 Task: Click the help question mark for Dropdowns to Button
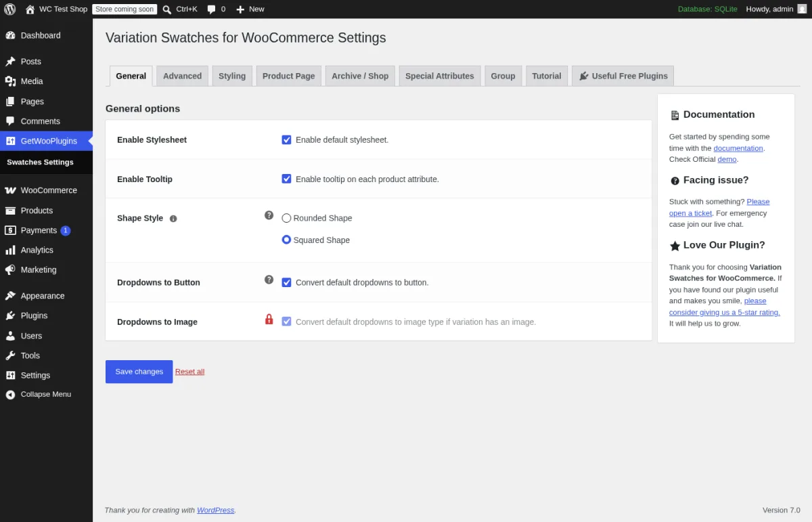[x=269, y=279]
